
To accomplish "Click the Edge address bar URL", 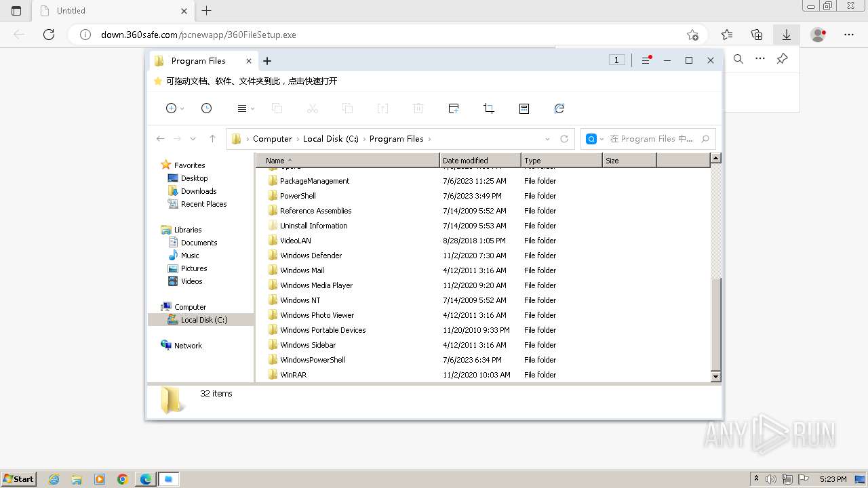I will pos(199,35).
